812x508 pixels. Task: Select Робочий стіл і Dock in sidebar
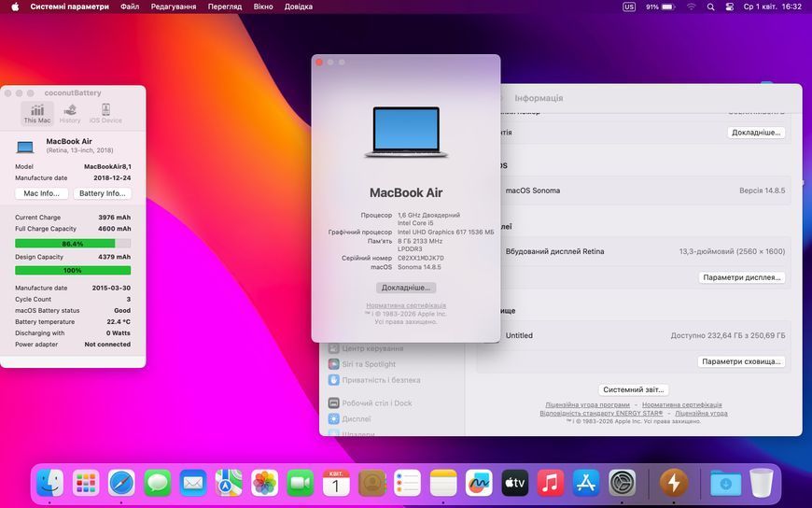click(x=371, y=402)
